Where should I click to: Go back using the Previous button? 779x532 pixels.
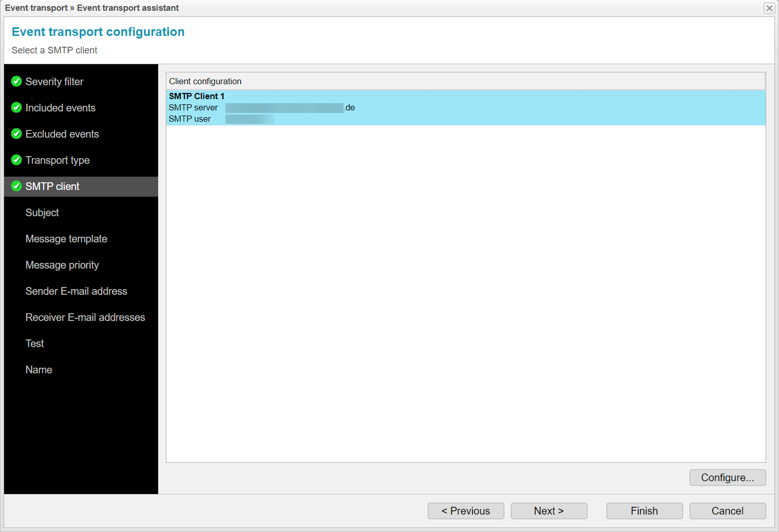[x=465, y=510]
